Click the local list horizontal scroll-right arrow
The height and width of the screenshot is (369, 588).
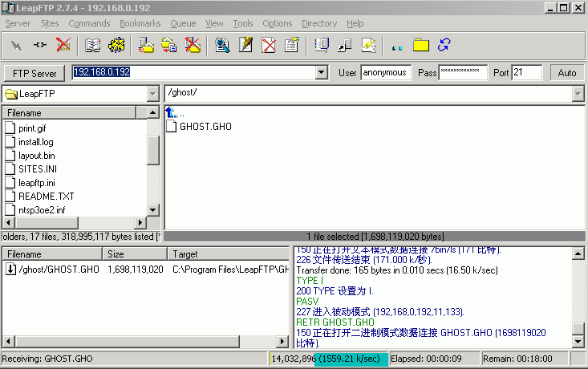(140, 223)
